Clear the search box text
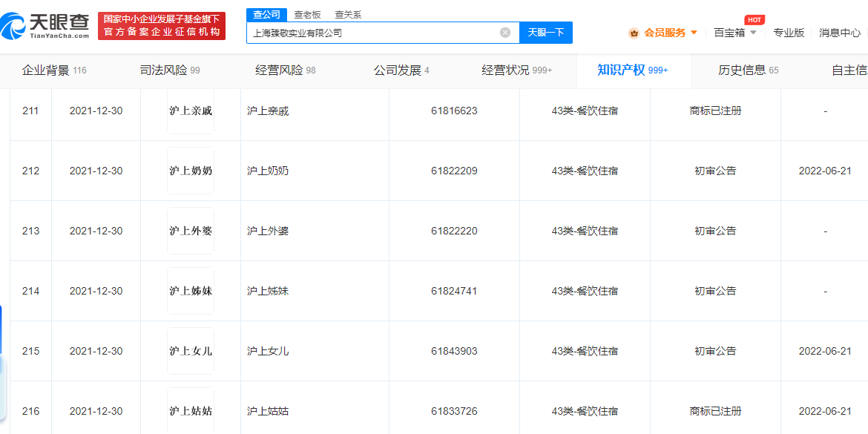This screenshot has width=868, height=434. (x=505, y=33)
